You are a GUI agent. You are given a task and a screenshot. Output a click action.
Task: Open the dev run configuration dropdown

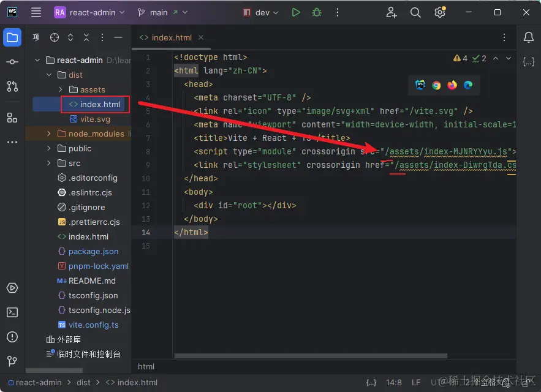261,12
